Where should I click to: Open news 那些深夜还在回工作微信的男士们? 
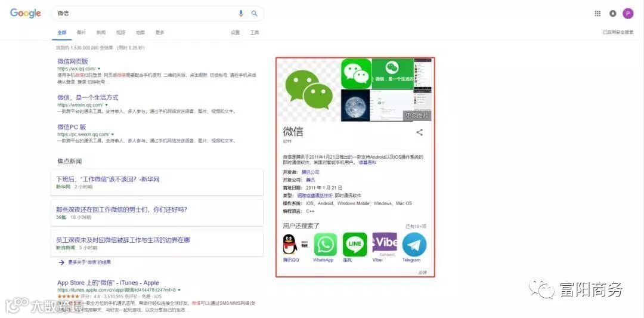pos(122,209)
